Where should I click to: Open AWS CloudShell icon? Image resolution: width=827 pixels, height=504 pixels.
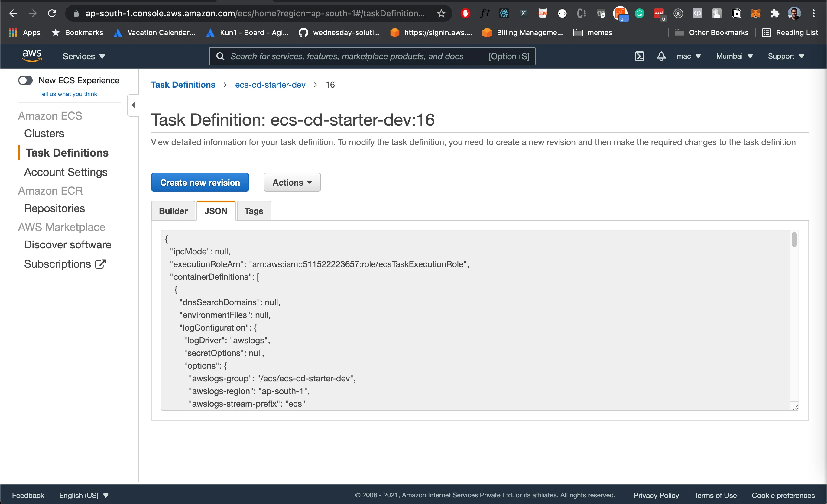[x=640, y=56]
